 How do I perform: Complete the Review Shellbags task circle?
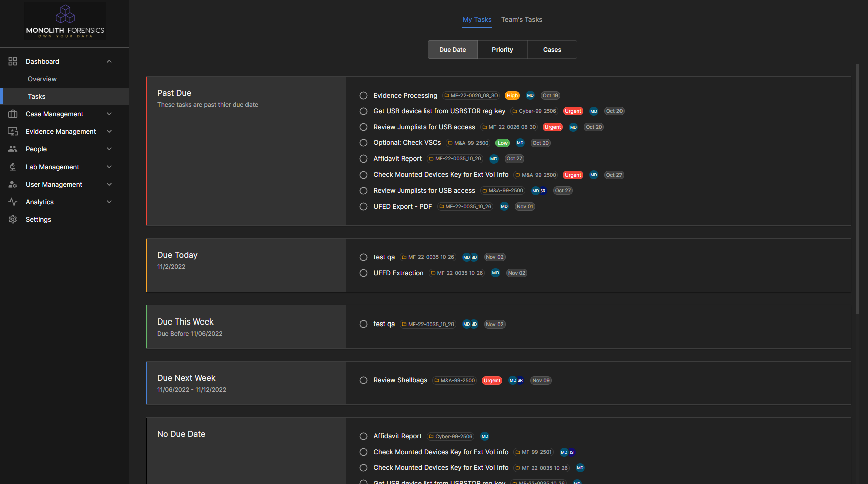point(363,380)
